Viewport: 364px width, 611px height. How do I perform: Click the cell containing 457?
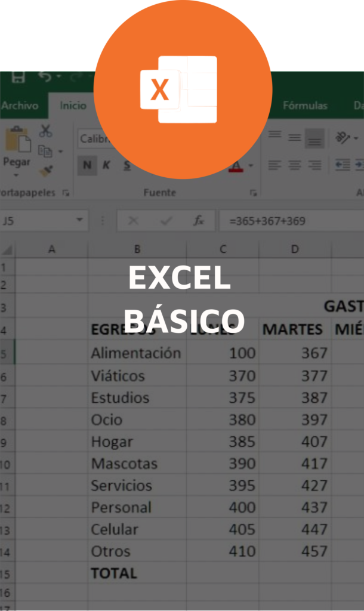coord(295,551)
